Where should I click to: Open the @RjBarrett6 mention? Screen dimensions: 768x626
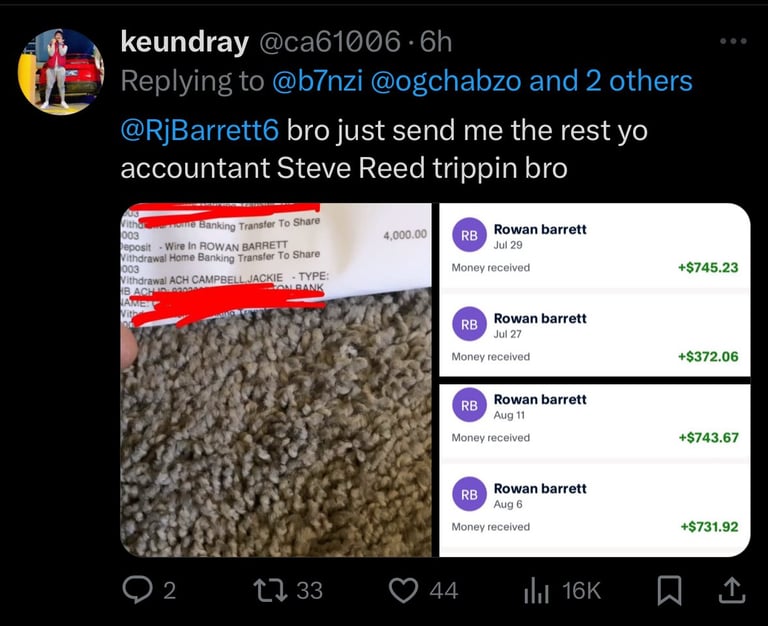pyautogui.click(x=200, y=131)
